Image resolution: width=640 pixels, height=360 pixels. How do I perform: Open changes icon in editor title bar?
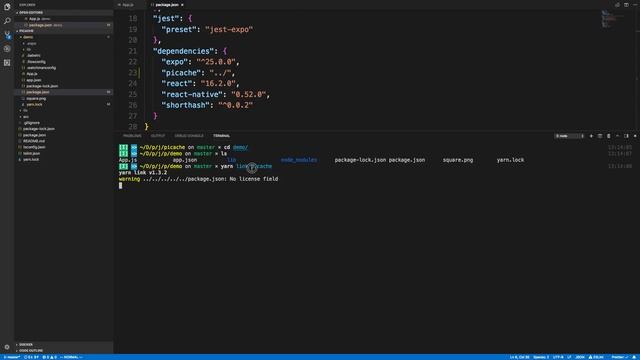617,5
